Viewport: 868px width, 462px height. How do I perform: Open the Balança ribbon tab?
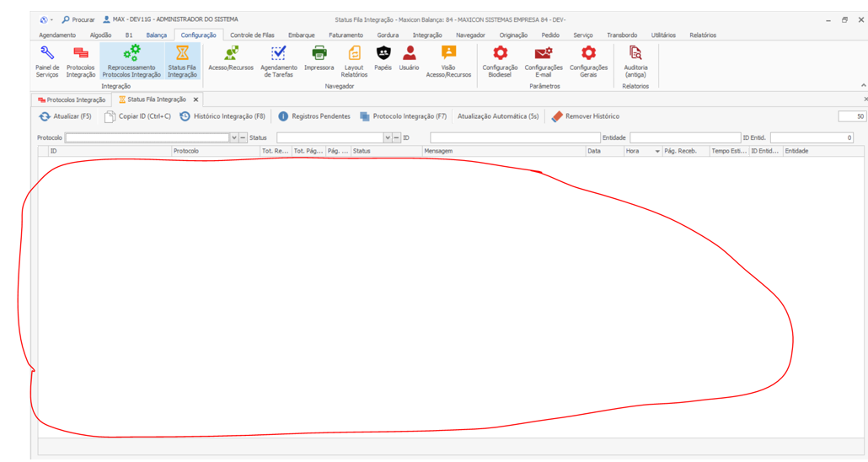click(x=156, y=35)
